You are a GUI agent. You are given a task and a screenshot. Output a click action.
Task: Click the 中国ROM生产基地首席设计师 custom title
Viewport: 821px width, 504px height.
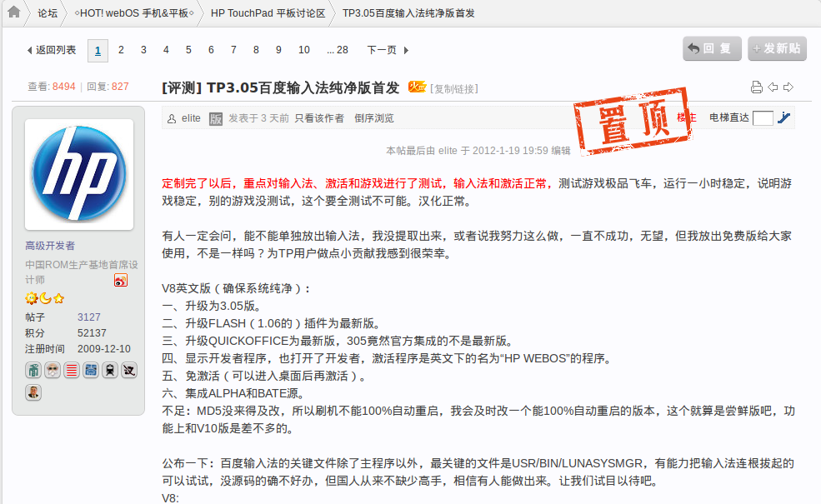(81, 272)
